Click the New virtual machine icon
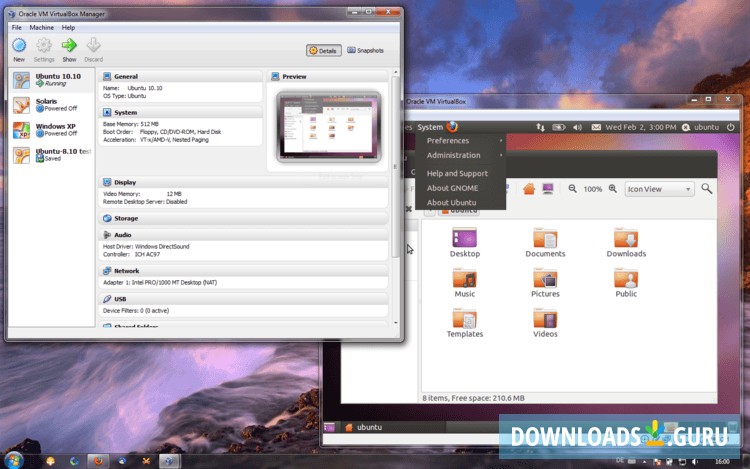Image resolution: width=750 pixels, height=469 pixels. pos(19,46)
